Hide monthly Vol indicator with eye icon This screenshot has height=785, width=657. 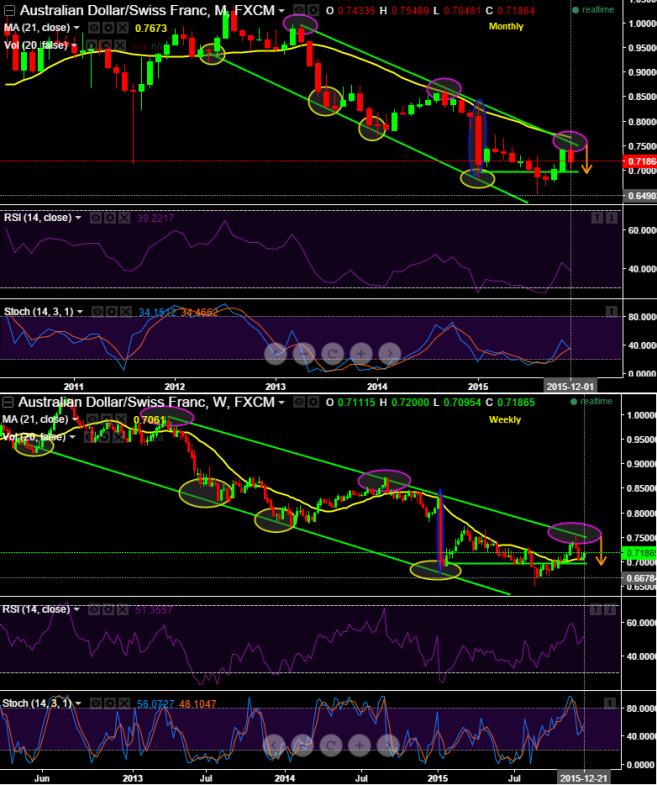coord(92,46)
